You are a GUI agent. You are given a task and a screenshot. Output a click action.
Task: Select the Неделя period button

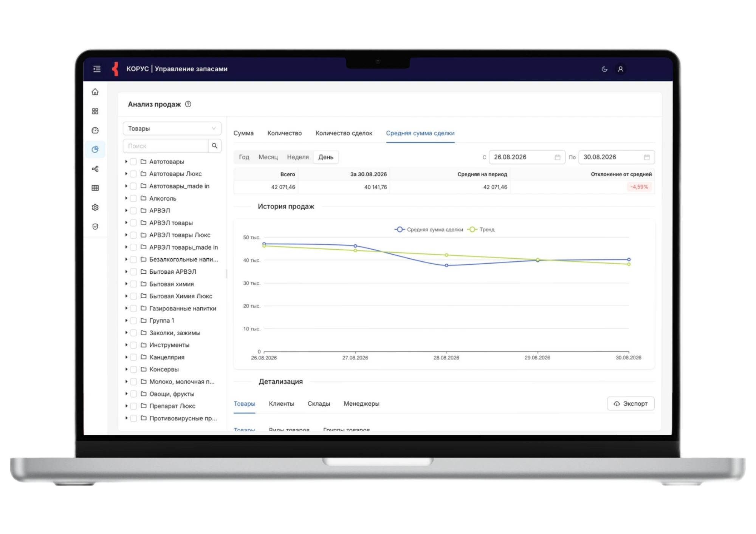pyautogui.click(x=298, y=157)
